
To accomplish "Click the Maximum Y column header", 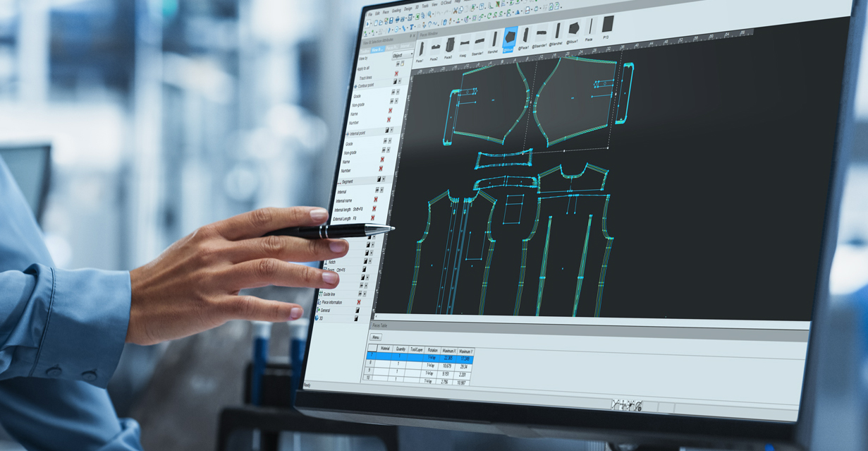I will pyautogui.click(x=465, y=351).
